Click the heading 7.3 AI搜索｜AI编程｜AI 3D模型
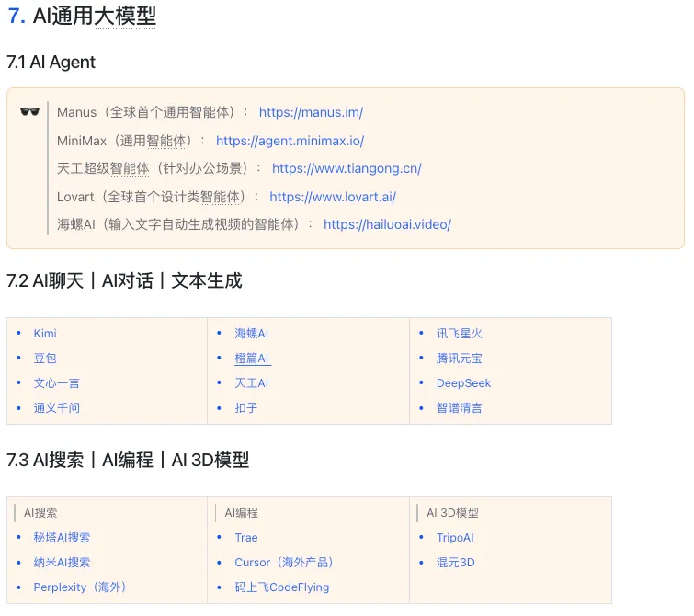The width and height of the screenshot is (694, 616). click(x=128, y=460)
